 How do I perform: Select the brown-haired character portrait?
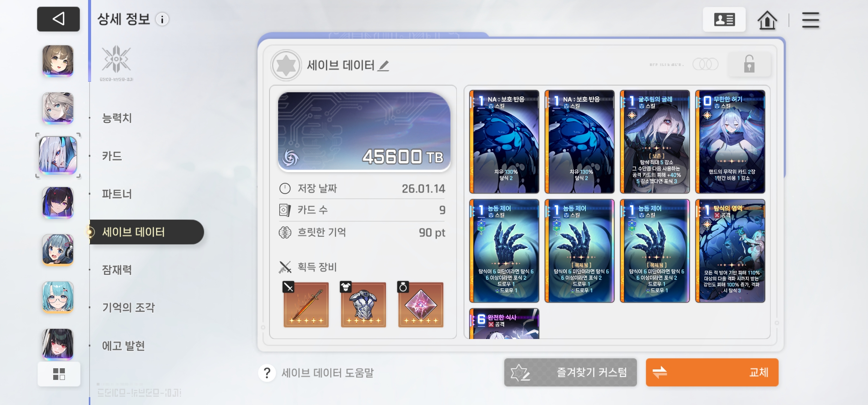(58, 61)
